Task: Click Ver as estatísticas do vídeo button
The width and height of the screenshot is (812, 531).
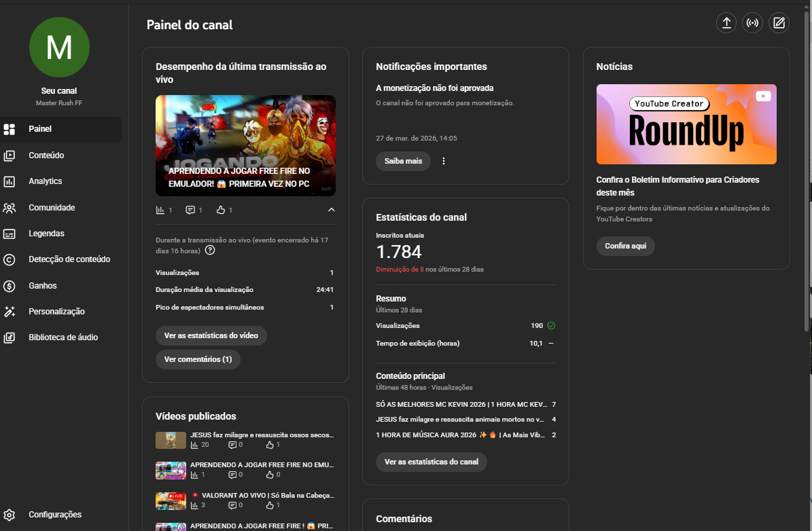Action: click(211, 335)
